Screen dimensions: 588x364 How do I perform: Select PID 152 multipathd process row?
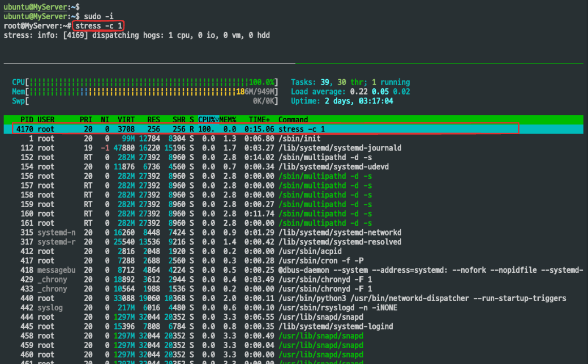tap(294, 157)
